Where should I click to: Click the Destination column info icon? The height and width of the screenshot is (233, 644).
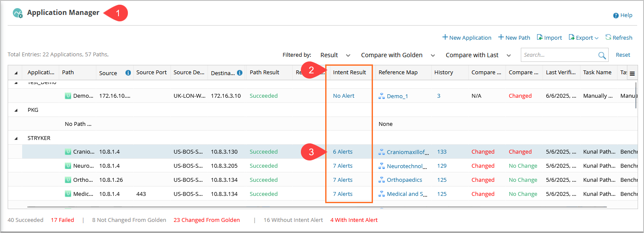coord(240,73)
